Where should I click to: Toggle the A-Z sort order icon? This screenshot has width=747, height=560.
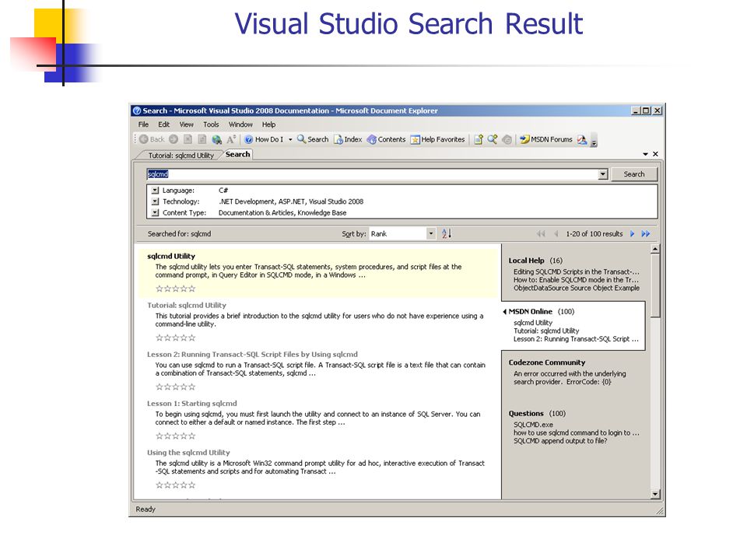447,234
